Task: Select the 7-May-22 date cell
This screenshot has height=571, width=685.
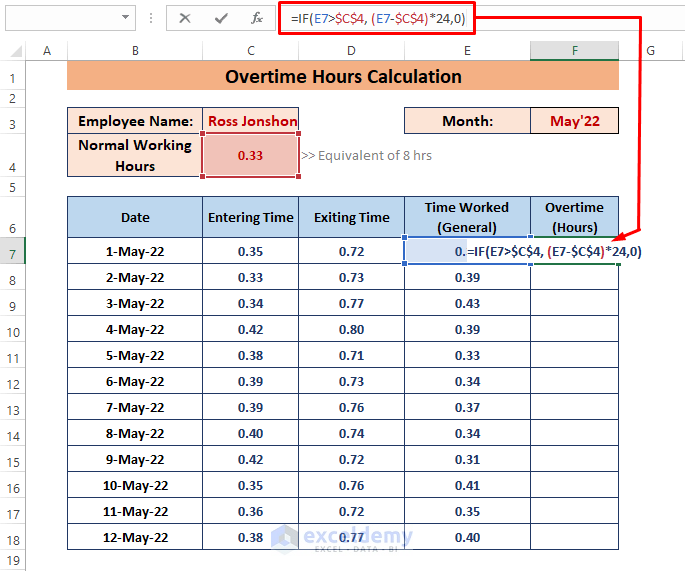Action: coord(135,407)
